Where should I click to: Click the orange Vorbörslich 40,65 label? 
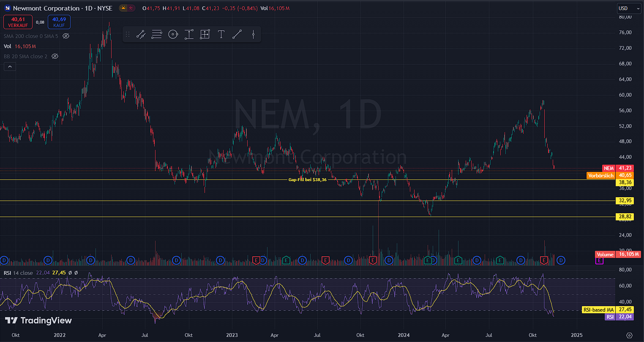coord(610,175)
